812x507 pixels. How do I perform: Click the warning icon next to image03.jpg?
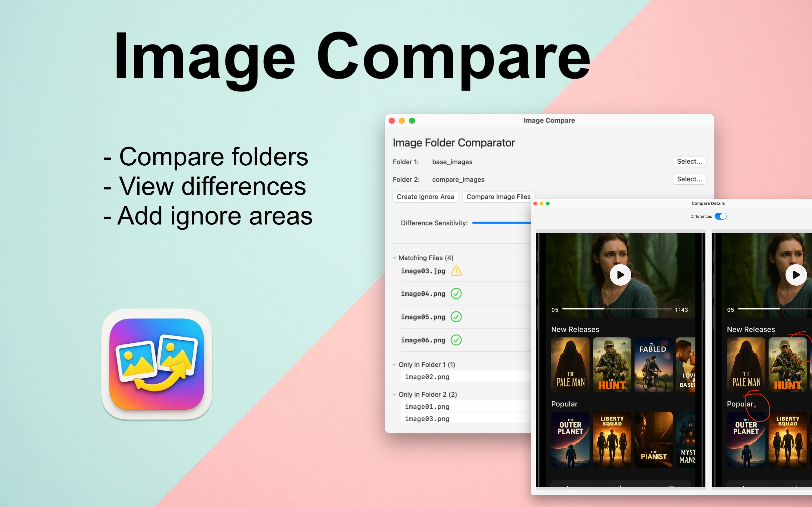pos(456,271)
